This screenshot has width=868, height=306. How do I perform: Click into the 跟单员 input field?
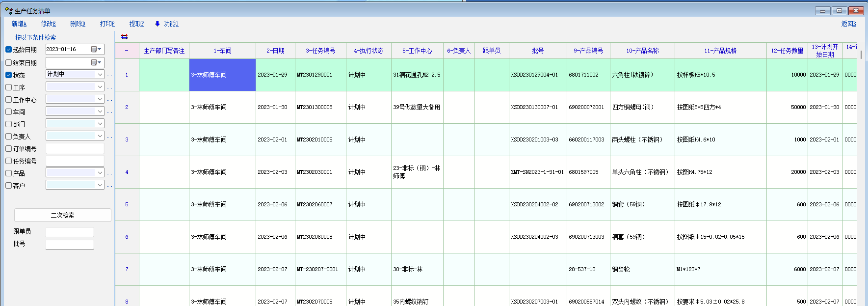coord(70,232)
